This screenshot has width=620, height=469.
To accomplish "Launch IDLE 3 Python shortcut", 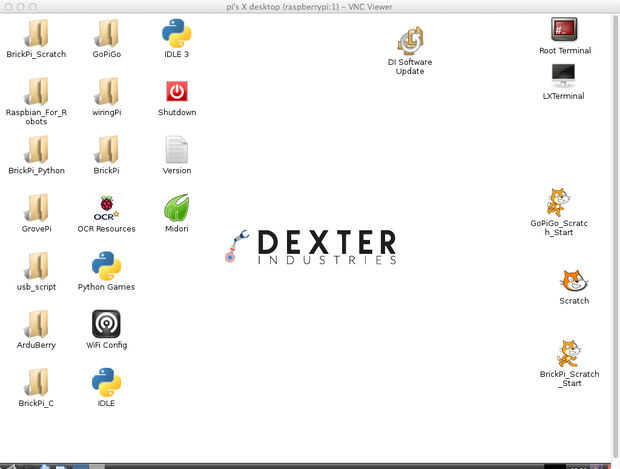I will click(x=176, y=33).
